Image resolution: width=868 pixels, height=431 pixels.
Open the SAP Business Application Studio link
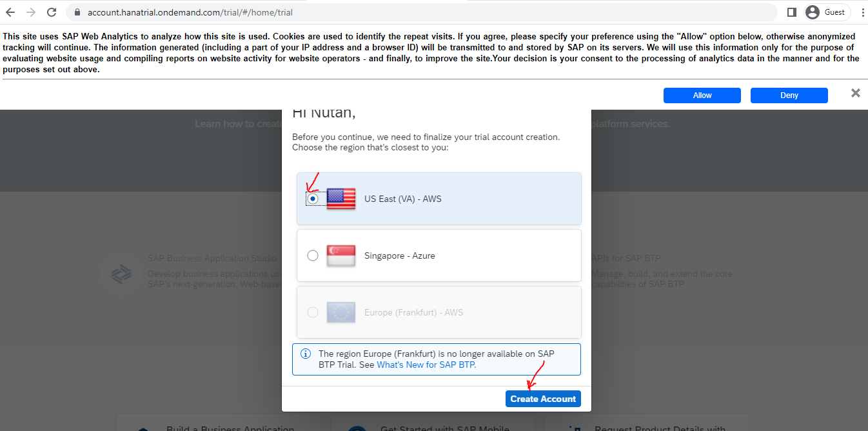(x=212, y=258)
